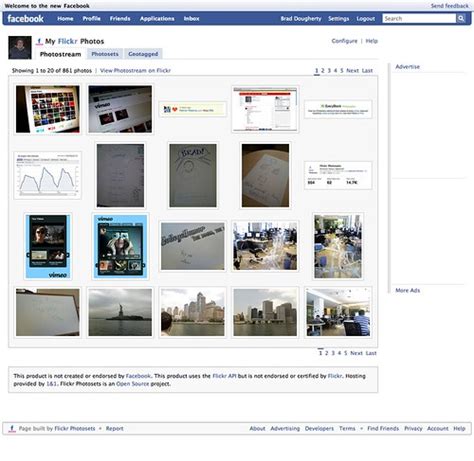The image size is (474, 461).
Task: Click the Open Source link in disclaimer
Action: pyautogui.click(x=132, y=384)
